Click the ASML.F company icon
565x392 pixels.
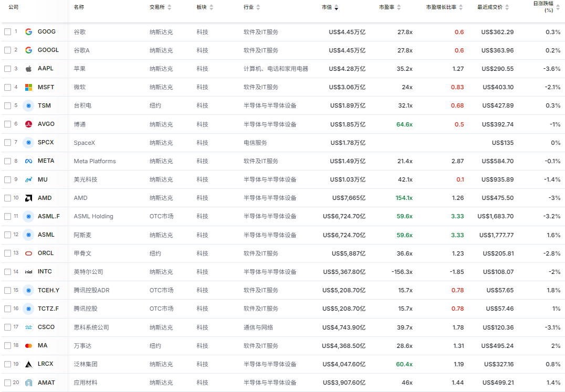pos(28,216)
